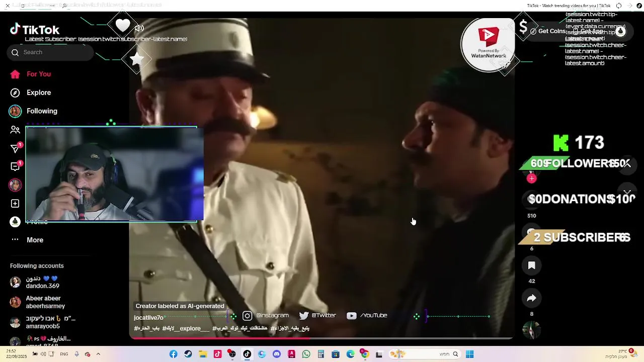The height and width of the screenshot is (362, 644).
Task: Open WhatsApp from the taskbar
Action: pos(306,354)
